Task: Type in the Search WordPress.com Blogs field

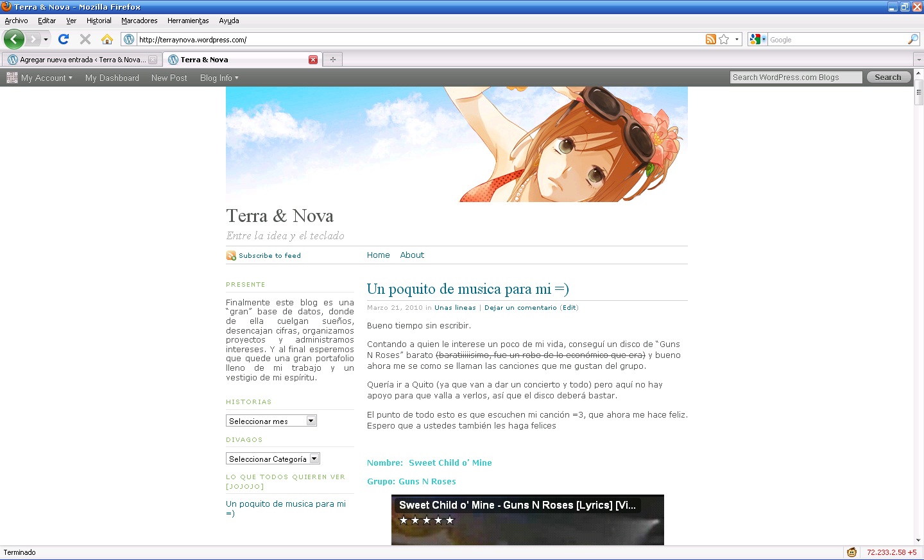Action: click(x=796, y=77)
